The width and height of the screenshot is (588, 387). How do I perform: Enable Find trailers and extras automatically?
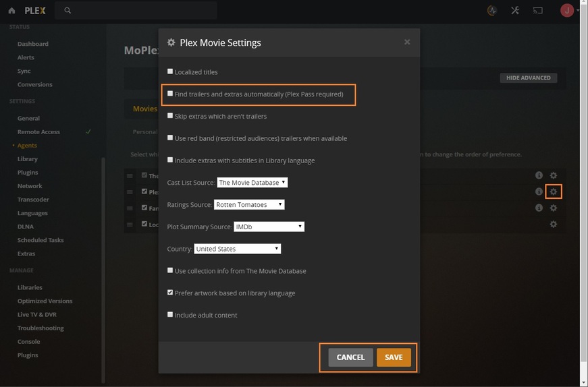click(170, 93)
